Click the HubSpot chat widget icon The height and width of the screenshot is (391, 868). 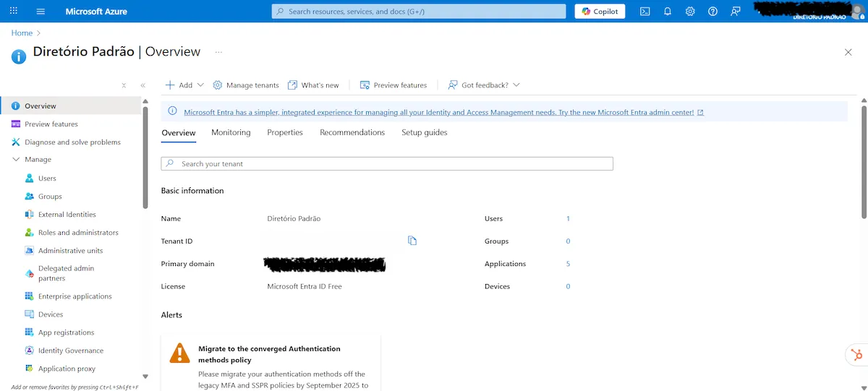pos(856,354)
